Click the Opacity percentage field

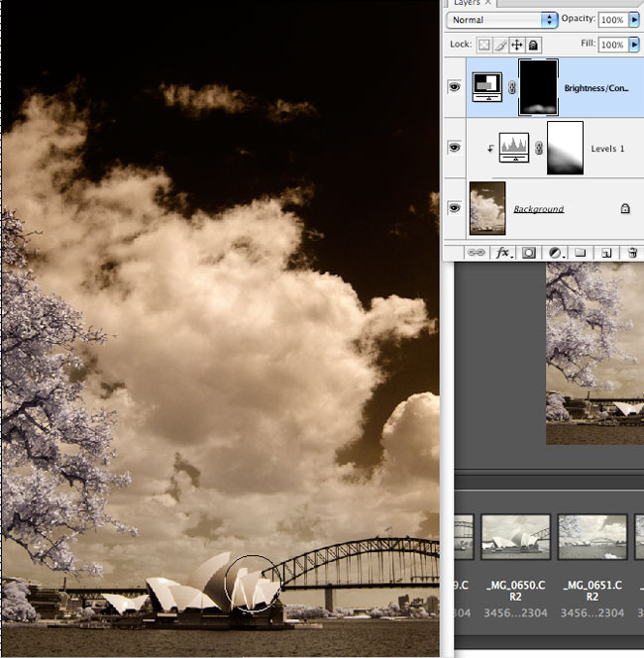pyautogui.click(x=611, y=20)
